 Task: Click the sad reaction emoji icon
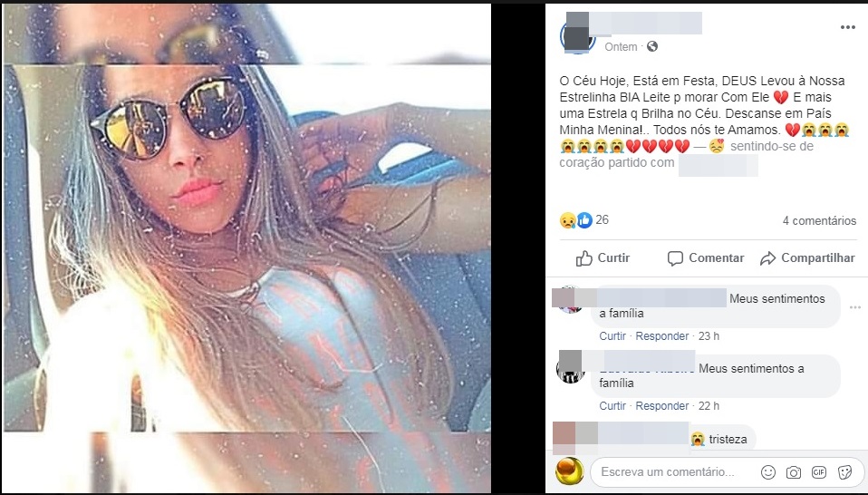pyautogui.click(x=567, y=220)
